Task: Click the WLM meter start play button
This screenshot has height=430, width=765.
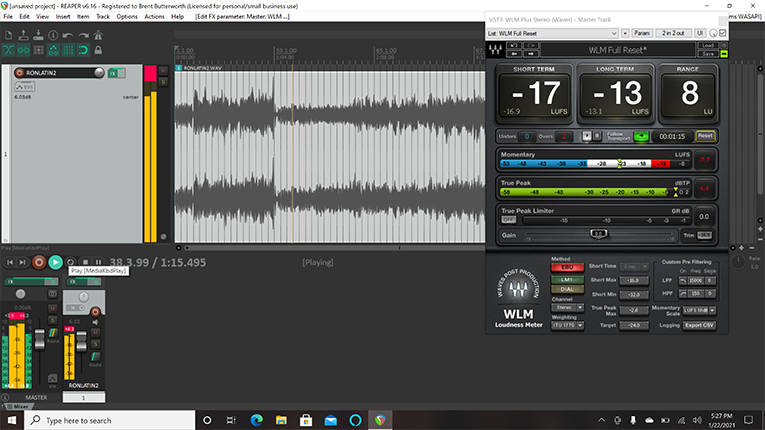Action: click(587, 136)
